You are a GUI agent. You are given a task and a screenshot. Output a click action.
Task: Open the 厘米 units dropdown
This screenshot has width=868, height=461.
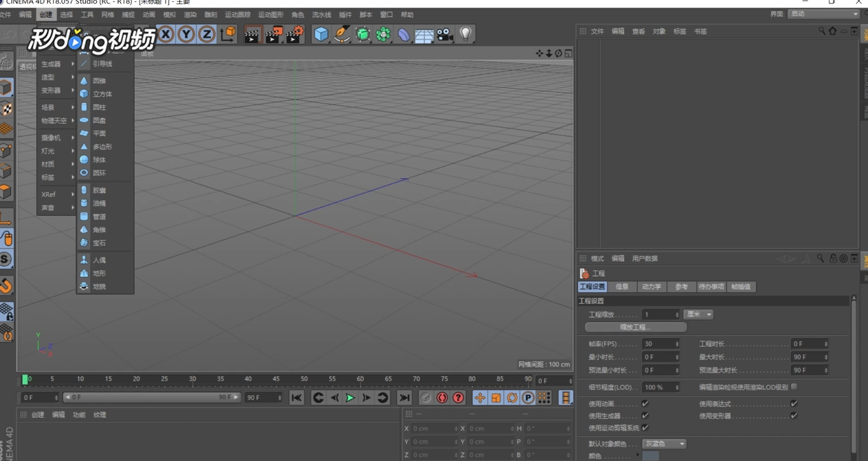[x=698, y=314]
